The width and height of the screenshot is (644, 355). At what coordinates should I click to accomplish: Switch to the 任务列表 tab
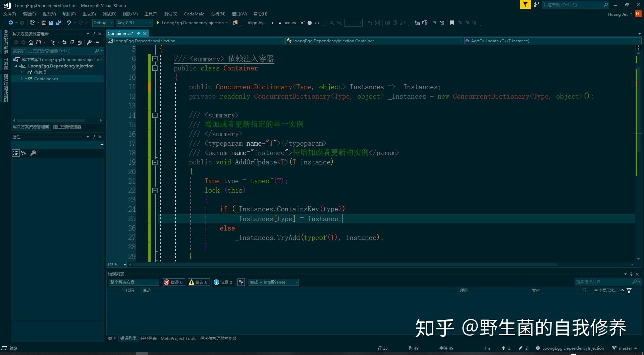(149, 338)
